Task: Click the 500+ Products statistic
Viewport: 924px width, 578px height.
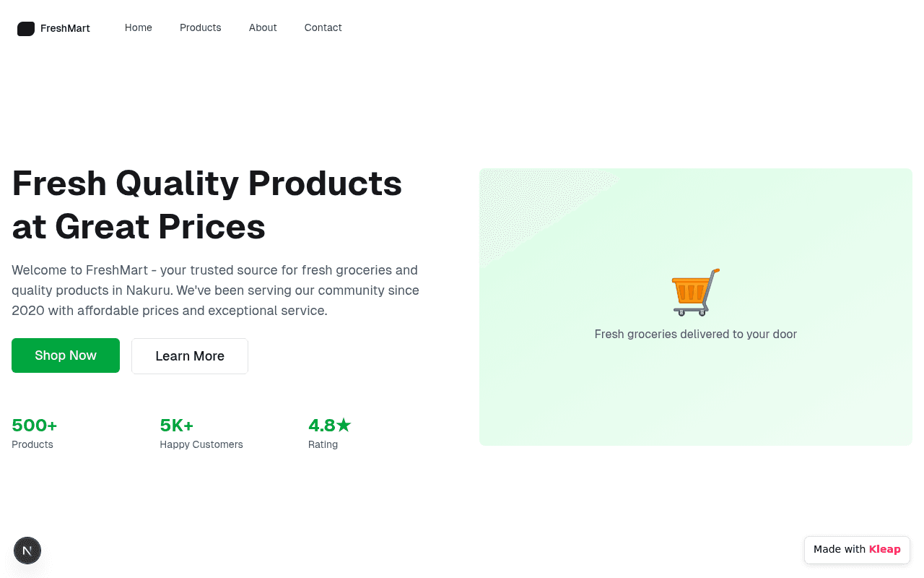Action: point(35,433)
